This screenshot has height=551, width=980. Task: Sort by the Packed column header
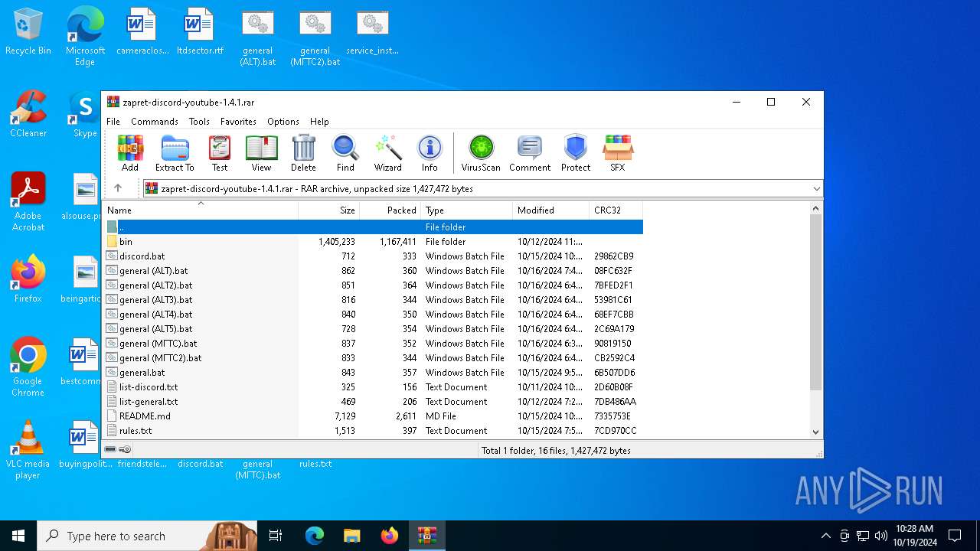click(x=390, y=210)
